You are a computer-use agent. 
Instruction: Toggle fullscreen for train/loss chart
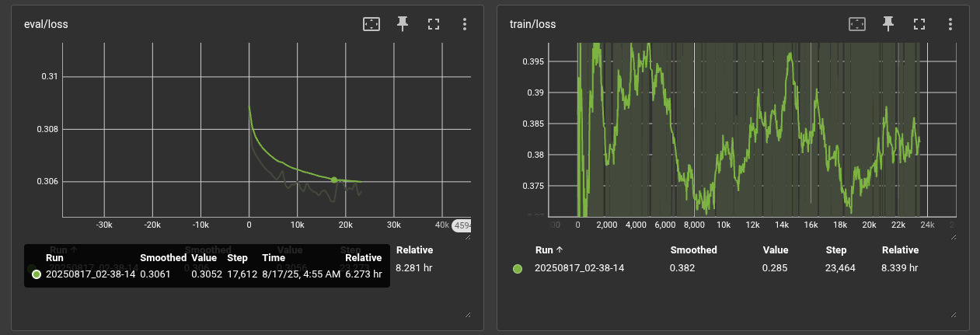(919, 24)
